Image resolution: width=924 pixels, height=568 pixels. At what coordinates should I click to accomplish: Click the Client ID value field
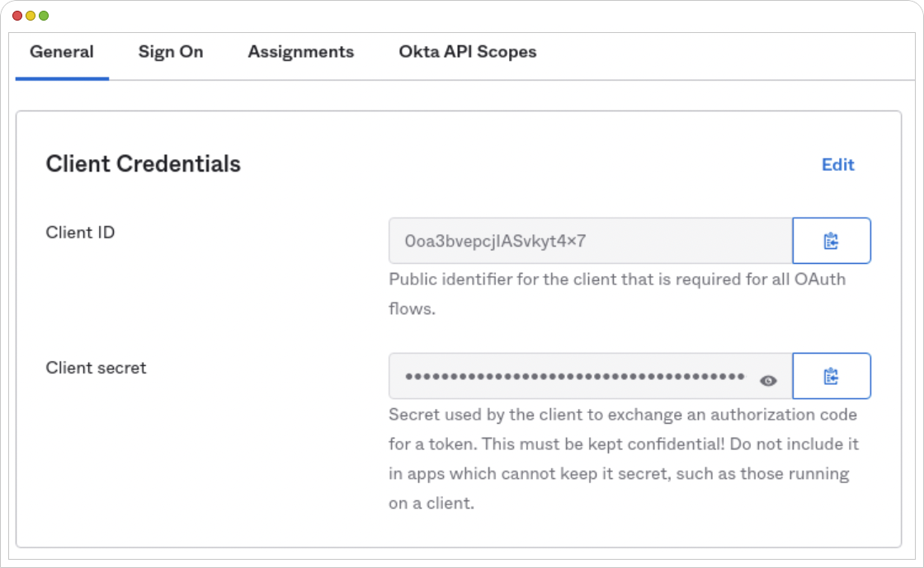[591, 241]
